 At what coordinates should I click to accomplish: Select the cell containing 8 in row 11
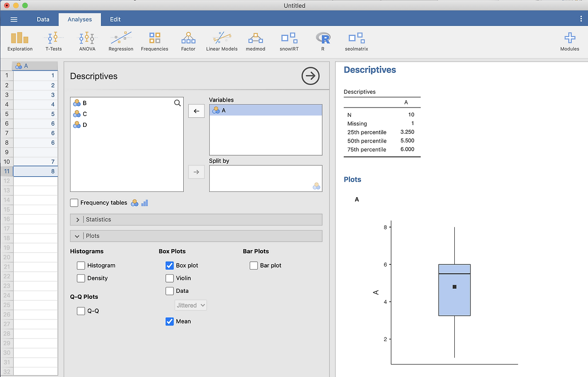pyautogui.click(x=36, y=171)
